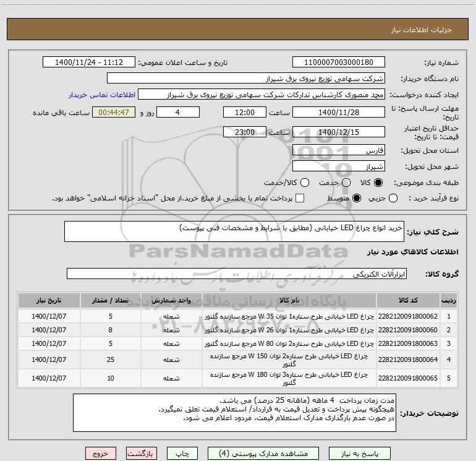Click quantity 25 in row 4
Viewport: 476px width, 461px height.
[x=111, y=360]
